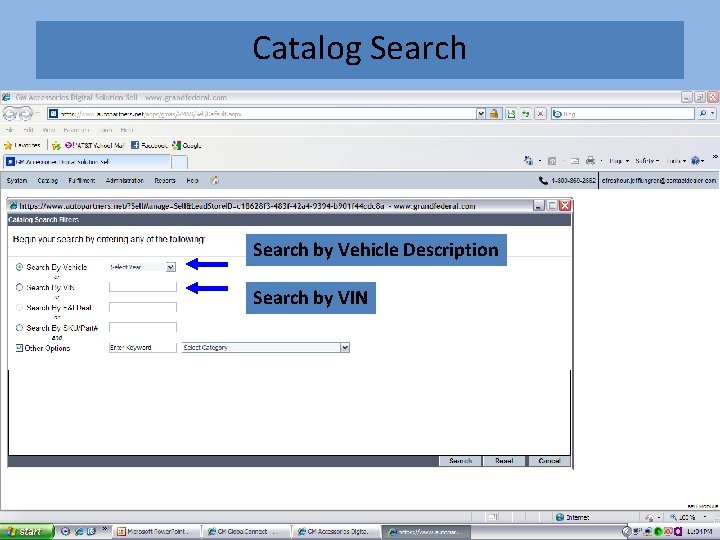Click the Print icon in command bar

tap(591, 161)
